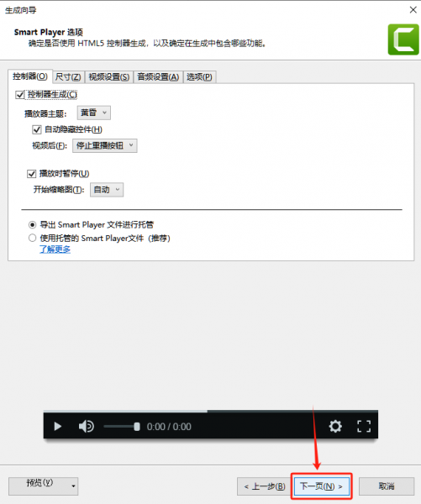421x504 pixels.
Task: Open the 视频设置(S) tab
Action: coord(109,77)
